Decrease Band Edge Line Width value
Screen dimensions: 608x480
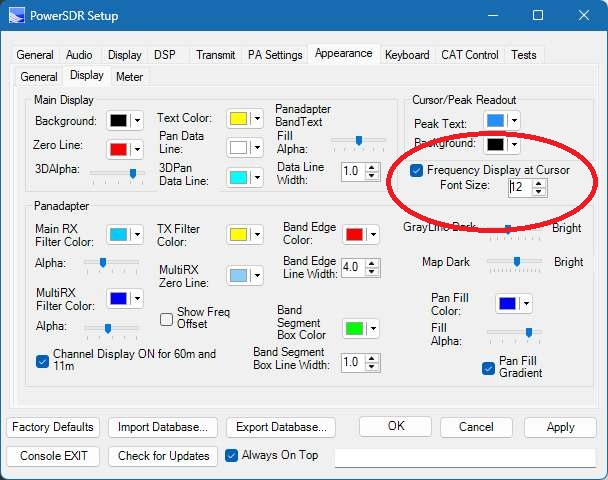372,272
